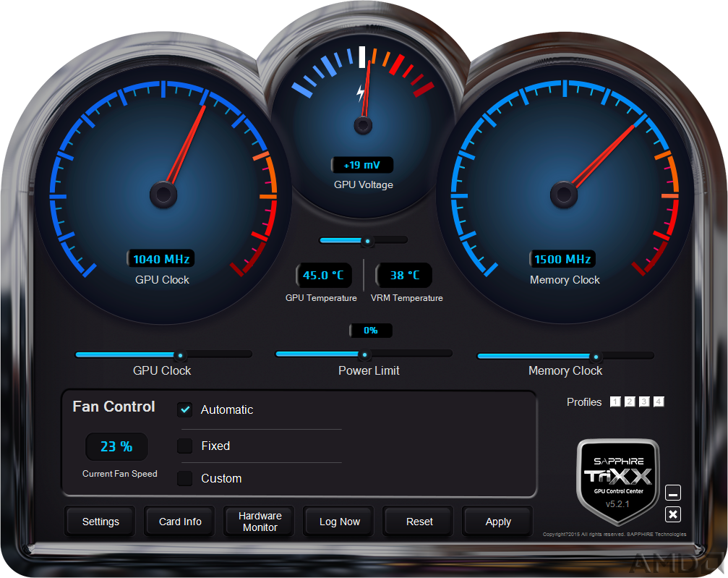Image resolution: width=728 pixels, height=578 pixels.
Task: Click the Profiles label
Action: pos(584,402)
